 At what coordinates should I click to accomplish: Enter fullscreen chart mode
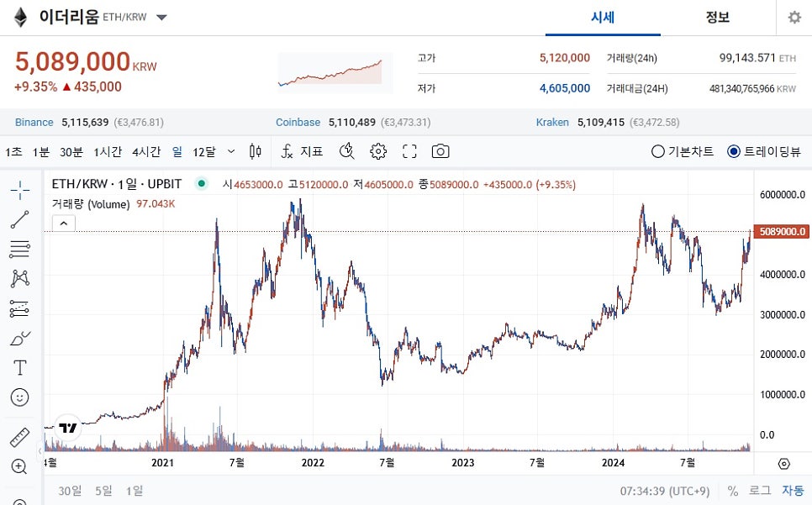[409, 151]
